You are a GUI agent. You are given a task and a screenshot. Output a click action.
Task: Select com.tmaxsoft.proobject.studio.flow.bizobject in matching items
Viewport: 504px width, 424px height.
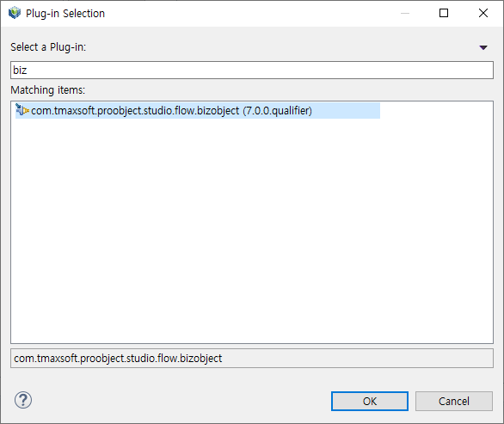198,111
